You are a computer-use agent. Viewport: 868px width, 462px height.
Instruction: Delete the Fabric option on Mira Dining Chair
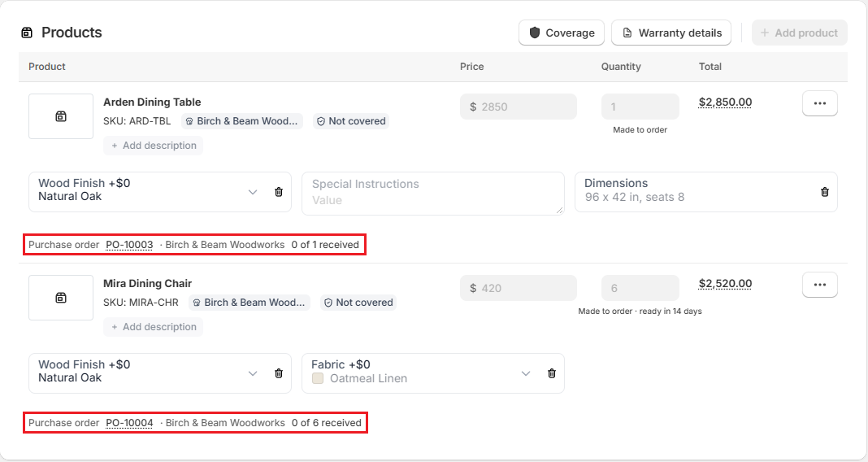tap(552, 373)
